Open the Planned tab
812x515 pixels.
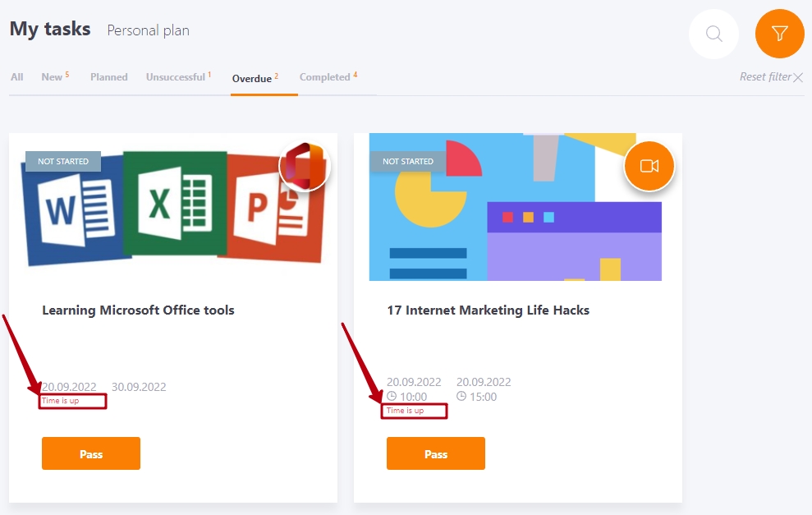(108, 77)
